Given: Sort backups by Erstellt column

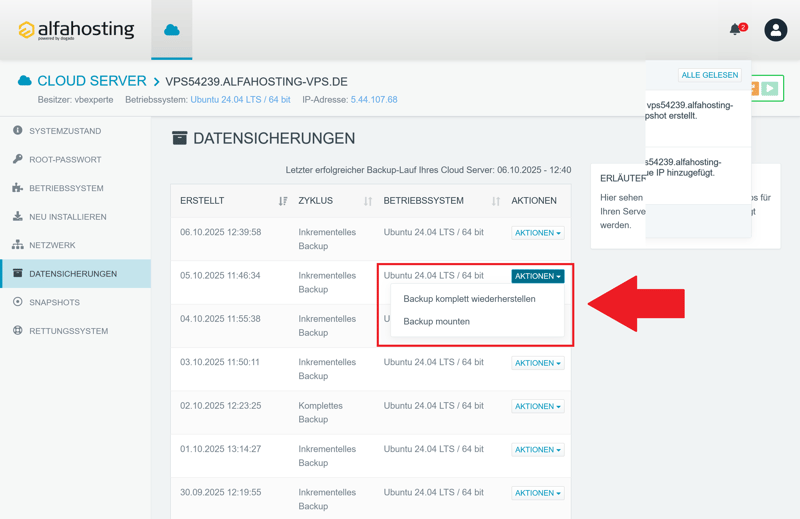Looking at the screenshot, I should [283, 201].
